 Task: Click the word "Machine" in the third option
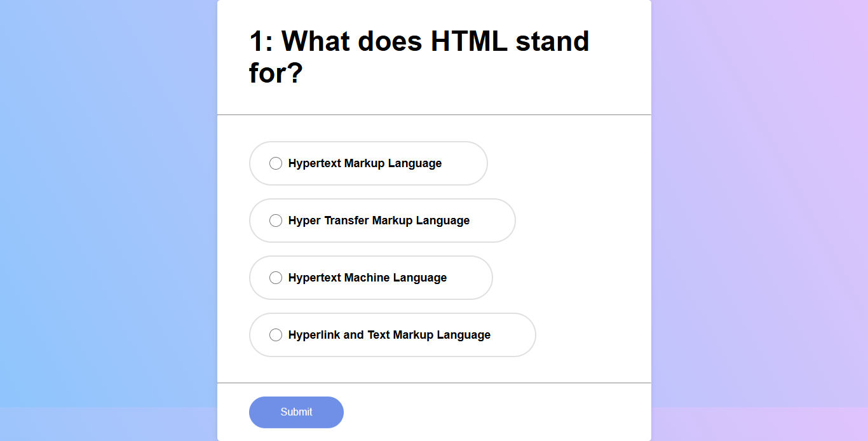(367, 278)
